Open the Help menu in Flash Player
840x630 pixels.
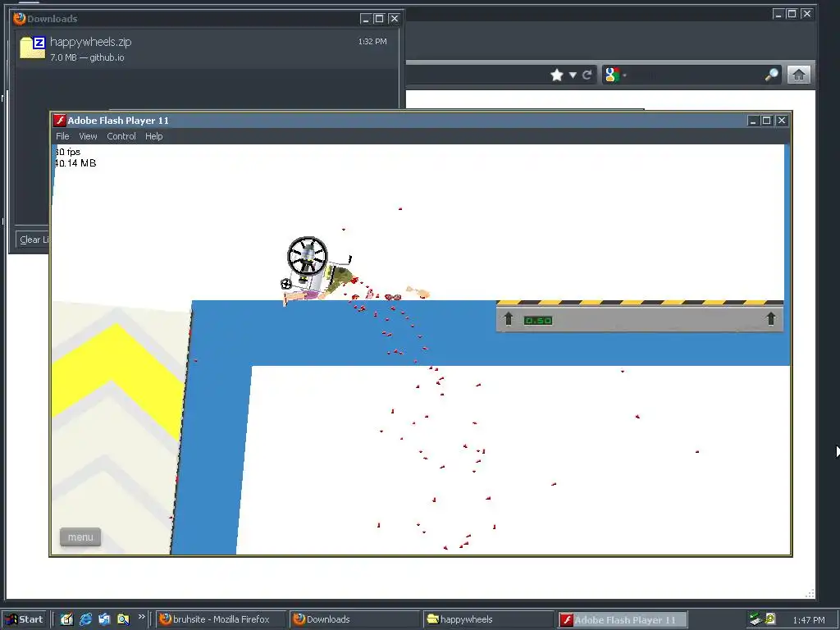tap(153, 136)
